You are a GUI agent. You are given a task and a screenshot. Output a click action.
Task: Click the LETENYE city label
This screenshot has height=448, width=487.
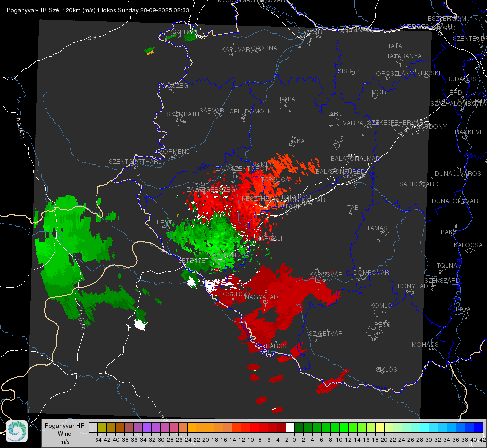pyautogui.click(x=192, y=261)
